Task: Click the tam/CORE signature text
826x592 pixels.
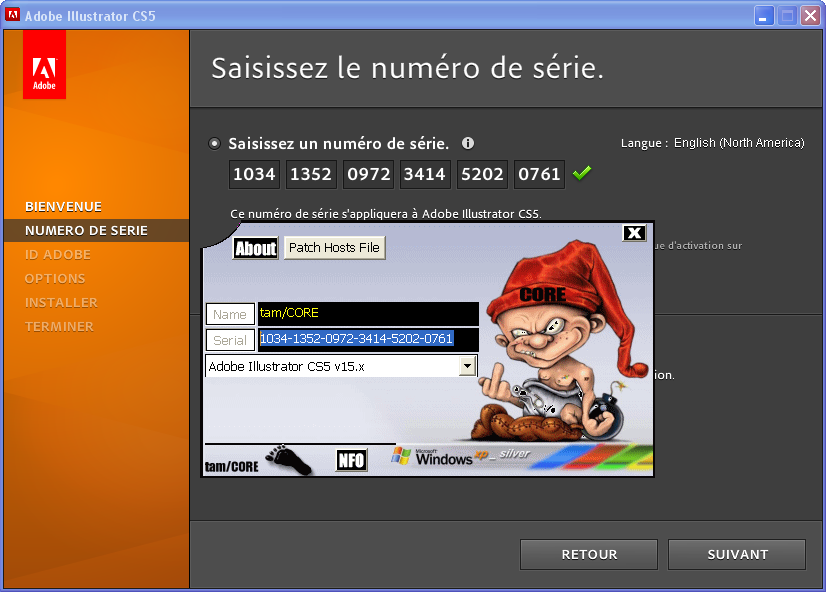Action: [x=231, y=467]
